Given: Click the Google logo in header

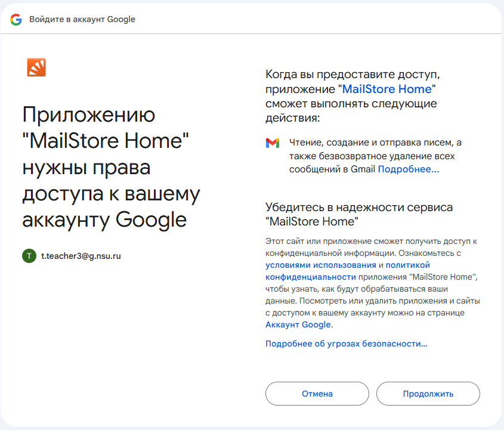Looking at the screenshot, I should tap(16, 20).
